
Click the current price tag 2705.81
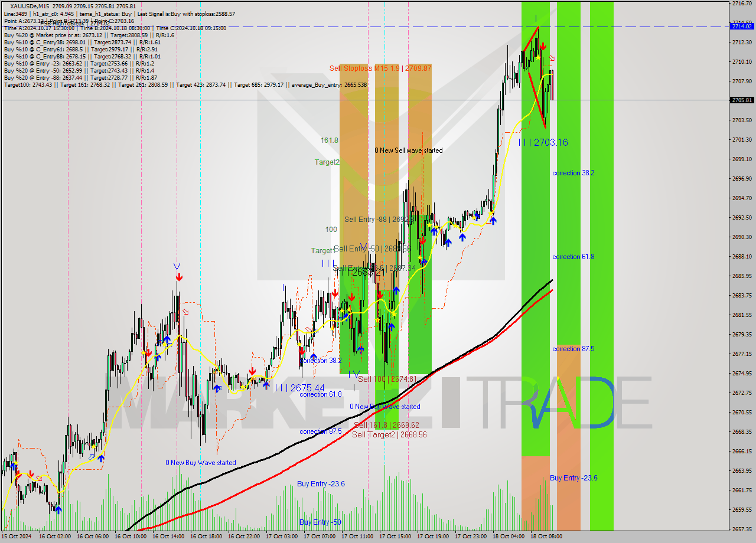742,100
